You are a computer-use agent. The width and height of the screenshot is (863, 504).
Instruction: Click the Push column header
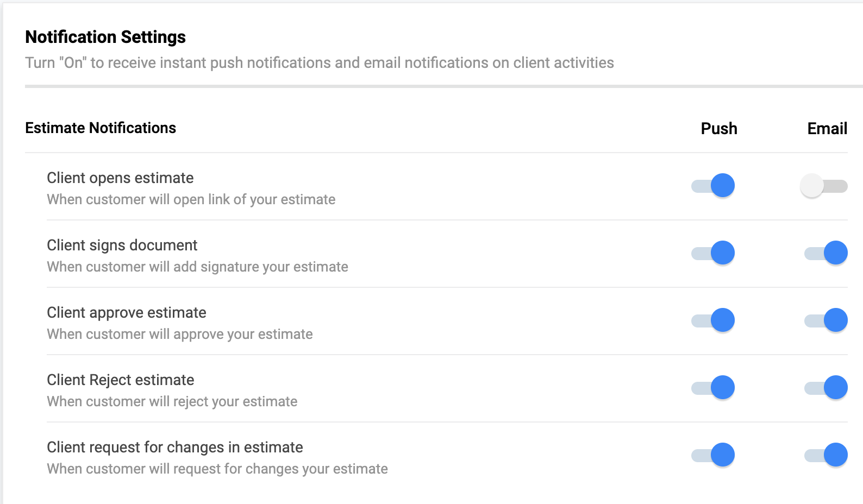pyautogui.click(x=719, y=129)
